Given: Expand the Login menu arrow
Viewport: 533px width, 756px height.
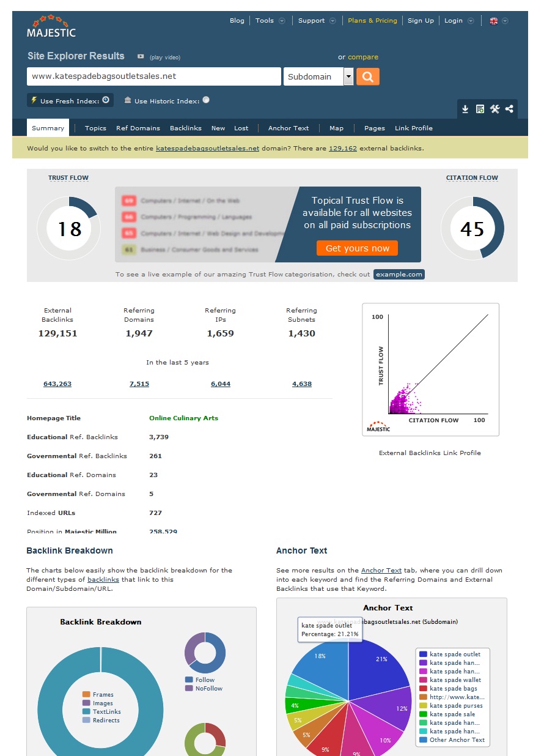Looking at the screenshot, I should (x=471, y=21).
